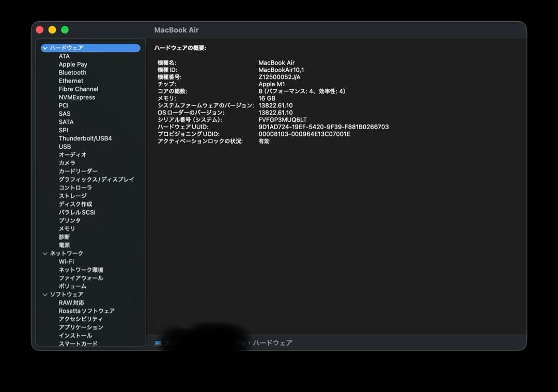Open the プリンタ entry
Viewport: 558px width, 392px height.
tap(69, 221)
